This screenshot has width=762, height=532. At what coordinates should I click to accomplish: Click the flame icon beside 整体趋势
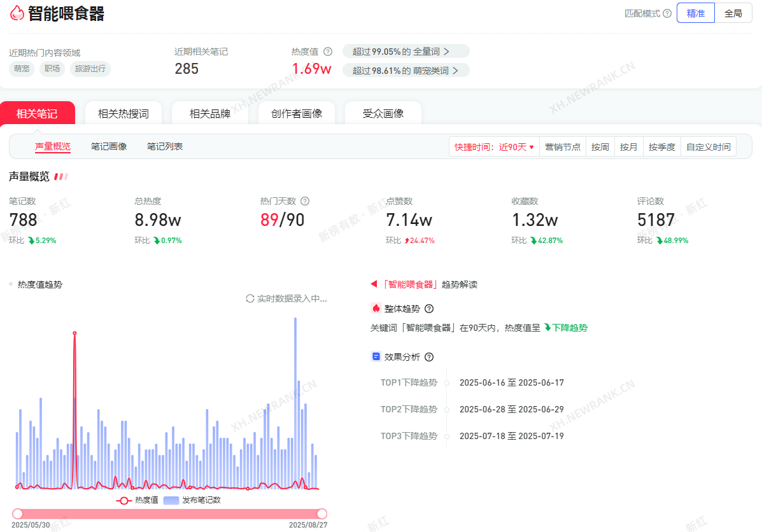(376, 309)
